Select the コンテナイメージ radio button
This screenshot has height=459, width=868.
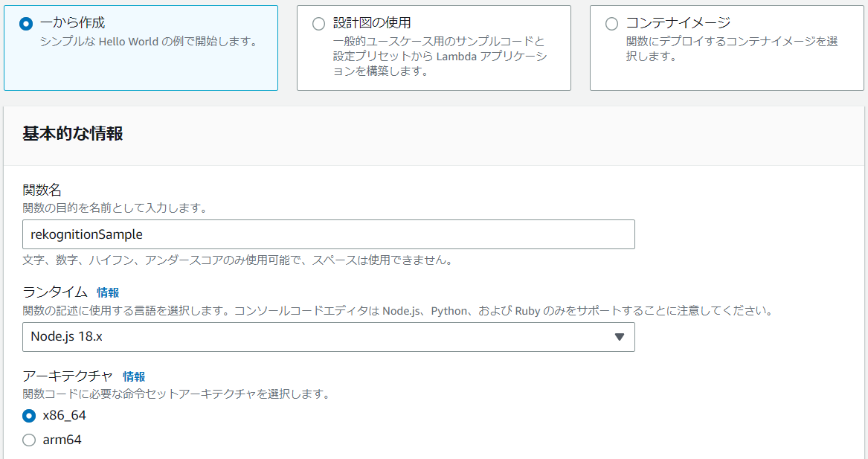[x=611, y=22]
